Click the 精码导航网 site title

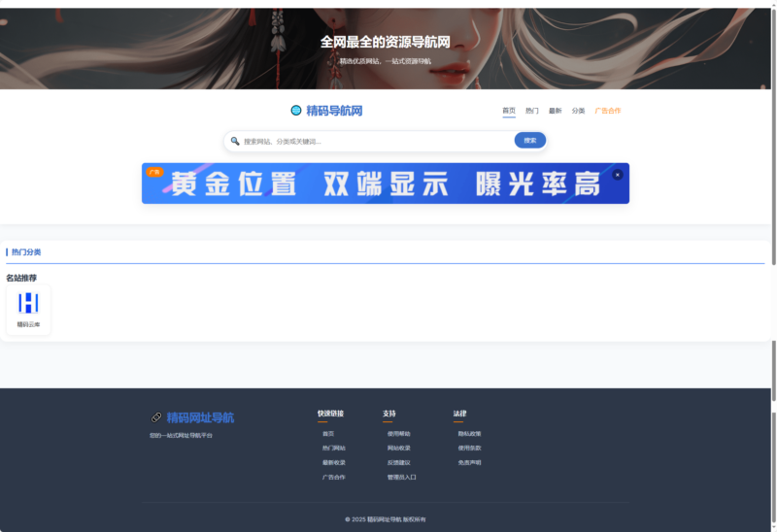pos(334,111)
